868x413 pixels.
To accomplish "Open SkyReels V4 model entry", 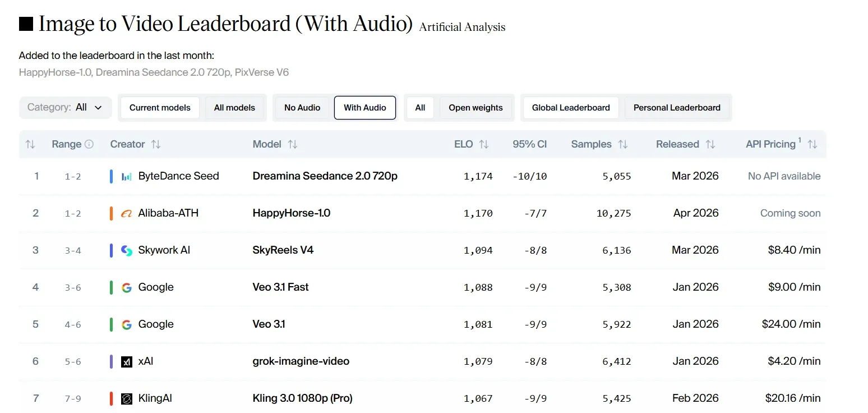I will coord(283,250).
